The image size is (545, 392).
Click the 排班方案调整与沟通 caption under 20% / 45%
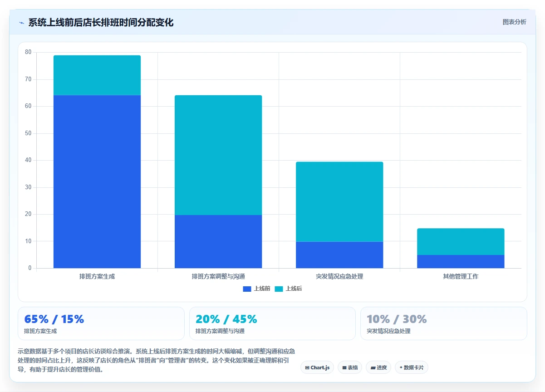tap(220, 331)
